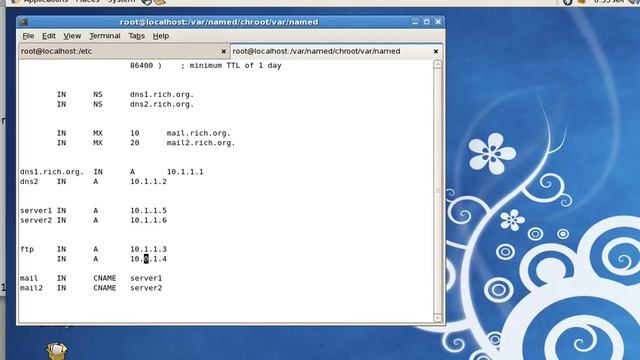Image resolution: width=640 pixels, height=360 pixels.
Task: Click the dns2 hostname
Action: [x=29, y=182]
